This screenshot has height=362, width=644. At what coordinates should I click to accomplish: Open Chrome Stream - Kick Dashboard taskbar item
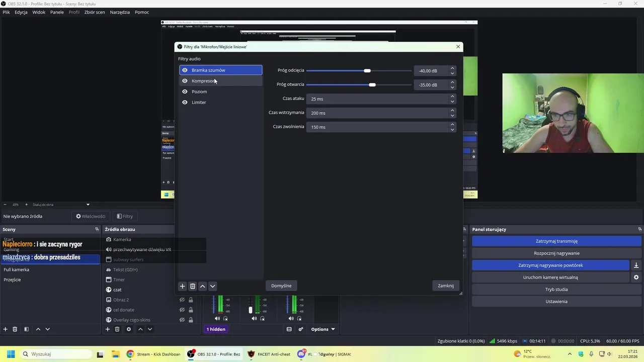pyautogui.click(x=153, y=354)
